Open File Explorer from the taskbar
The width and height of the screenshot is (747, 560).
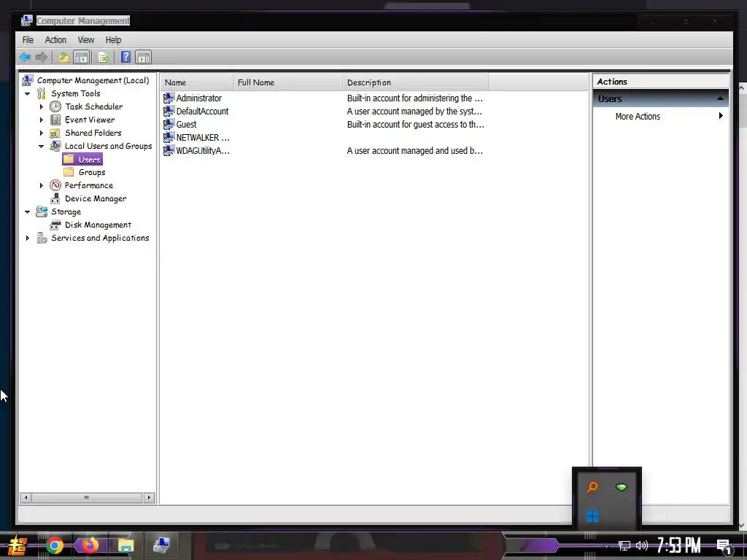[125, 545]
